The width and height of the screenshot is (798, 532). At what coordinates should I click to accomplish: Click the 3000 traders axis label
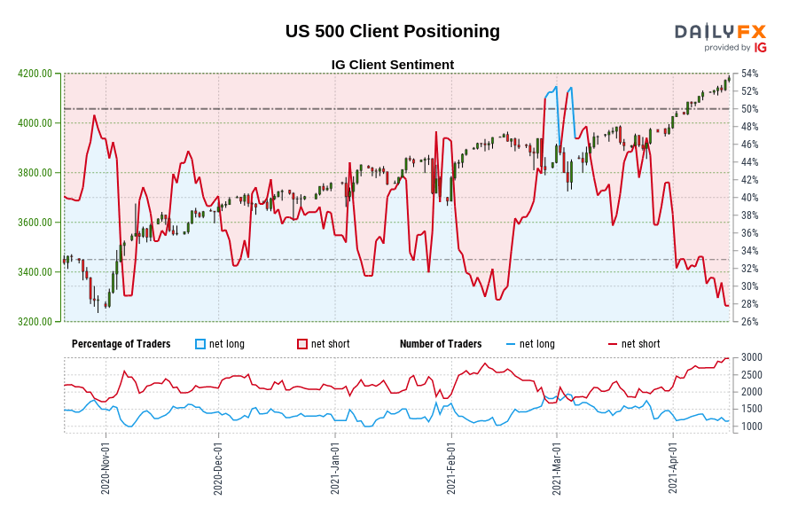[752, 357]
